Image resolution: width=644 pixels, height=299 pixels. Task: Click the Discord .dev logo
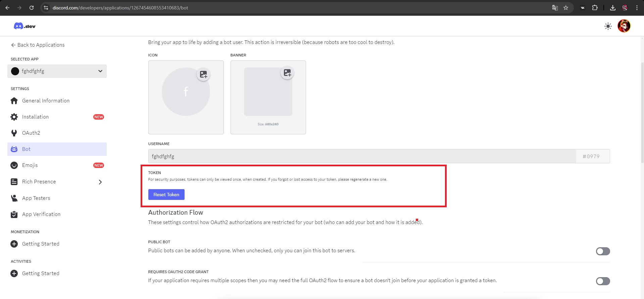pos(24,26)
